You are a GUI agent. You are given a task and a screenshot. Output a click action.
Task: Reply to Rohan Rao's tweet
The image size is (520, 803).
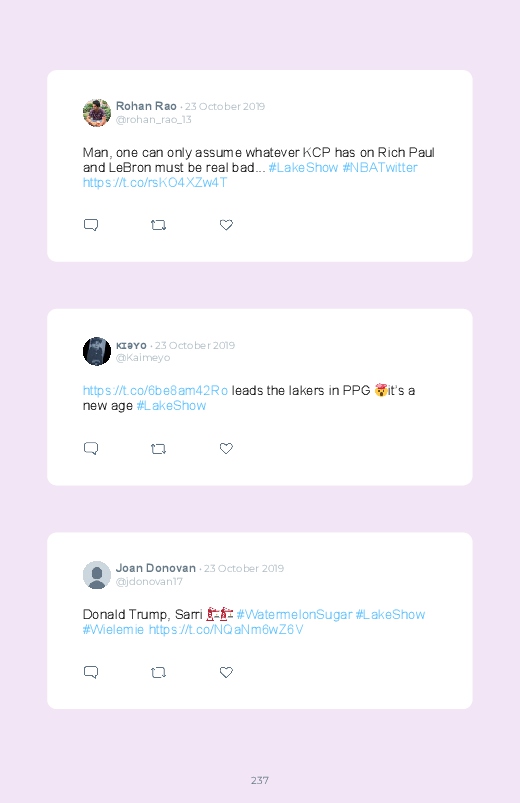91,225
